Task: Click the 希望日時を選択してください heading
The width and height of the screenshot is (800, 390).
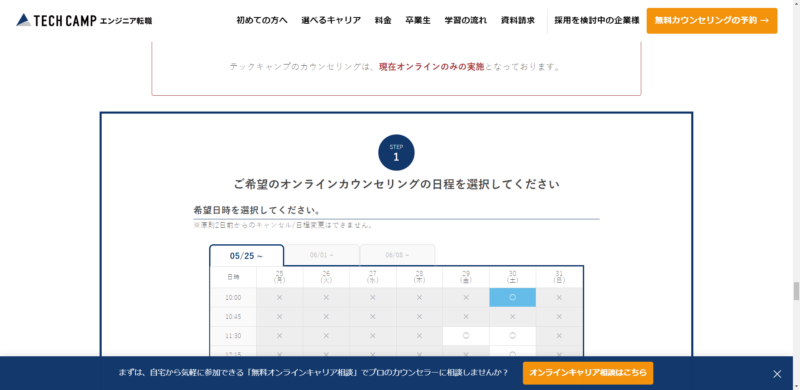Action: [257, 210]
